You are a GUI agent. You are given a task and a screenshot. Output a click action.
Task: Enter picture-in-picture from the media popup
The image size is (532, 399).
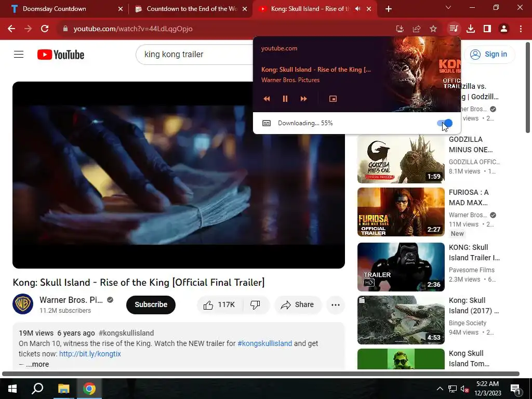point(333,99)
